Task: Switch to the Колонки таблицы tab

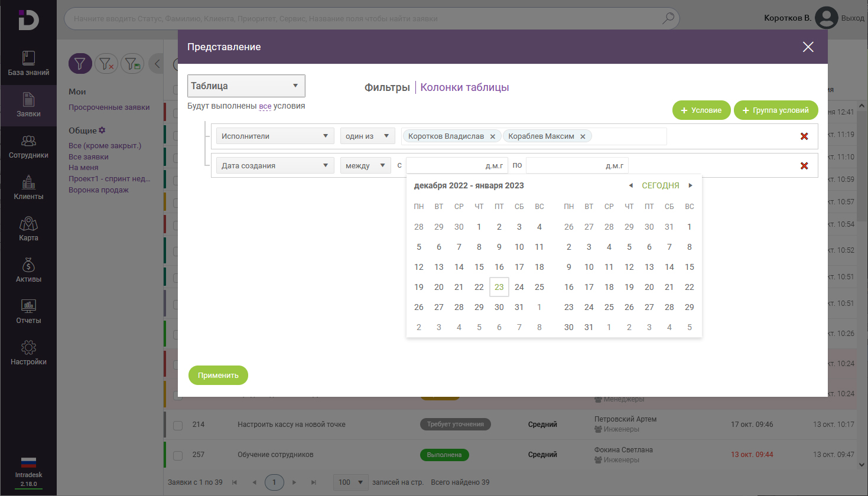Action: point(464,86)
